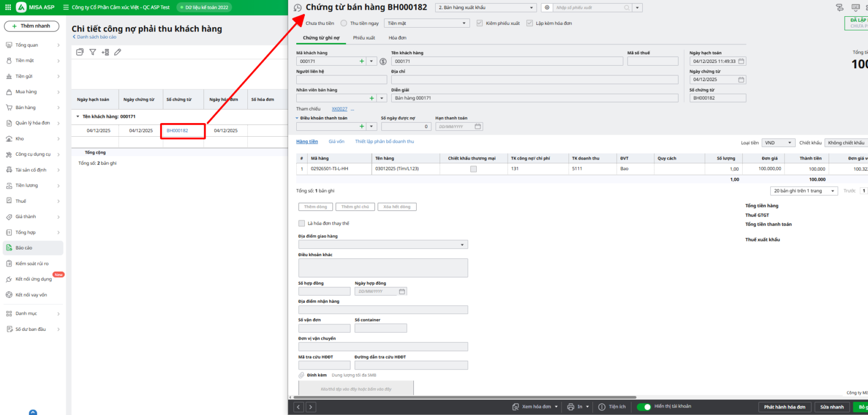Open the Giá vốn tab

(336, 142)
